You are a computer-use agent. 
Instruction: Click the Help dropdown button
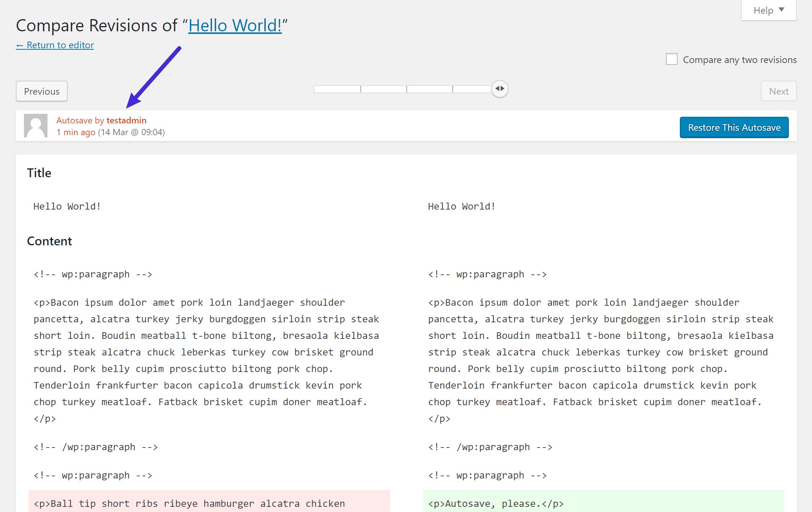tap(769, 11)
